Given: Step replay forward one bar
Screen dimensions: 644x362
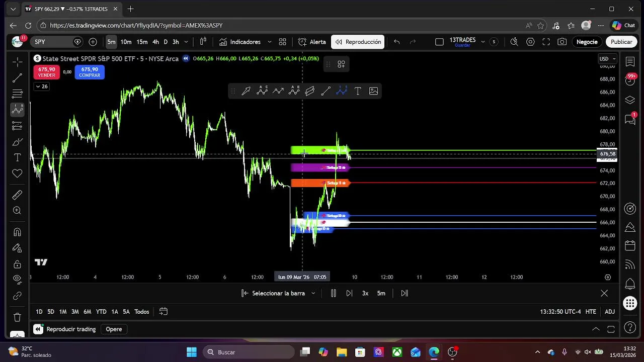Looking at the screenshot, I should (349, 293).
